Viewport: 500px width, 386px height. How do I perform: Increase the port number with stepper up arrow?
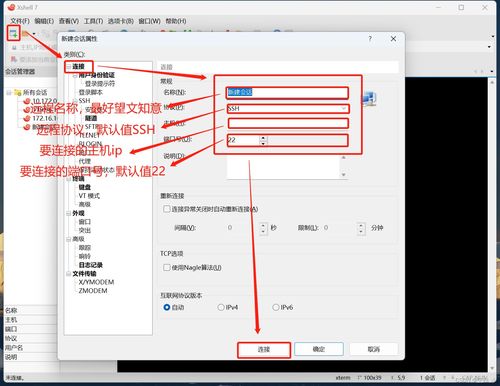tap(263, 138)
